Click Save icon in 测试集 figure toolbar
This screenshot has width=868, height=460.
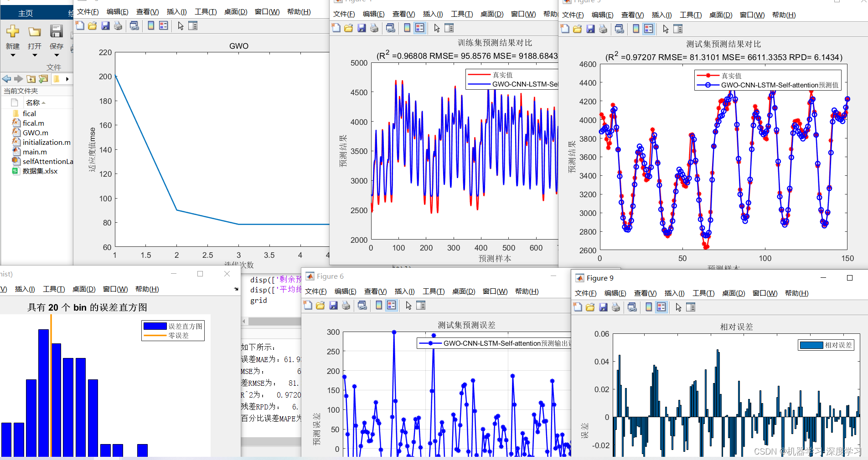tap(590, 29)
